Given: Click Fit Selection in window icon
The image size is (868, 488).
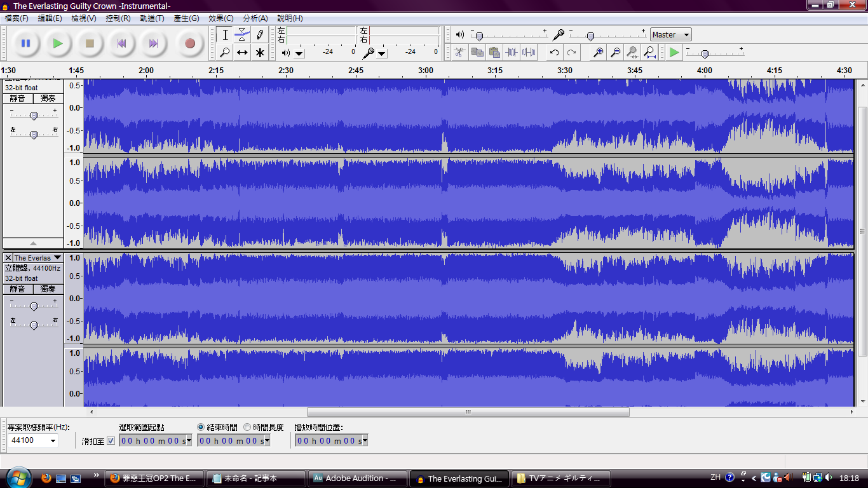Looking at the screenshot, I should click(632, 52).
